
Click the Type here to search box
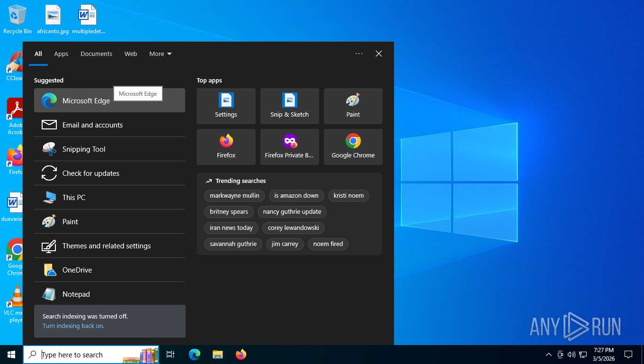coord(91,355)
